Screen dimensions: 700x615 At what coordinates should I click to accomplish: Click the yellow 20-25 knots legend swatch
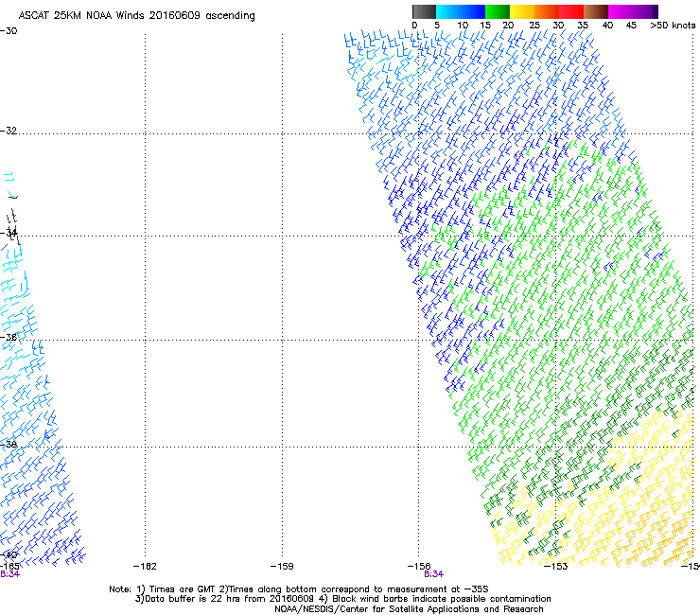point(522,11)
